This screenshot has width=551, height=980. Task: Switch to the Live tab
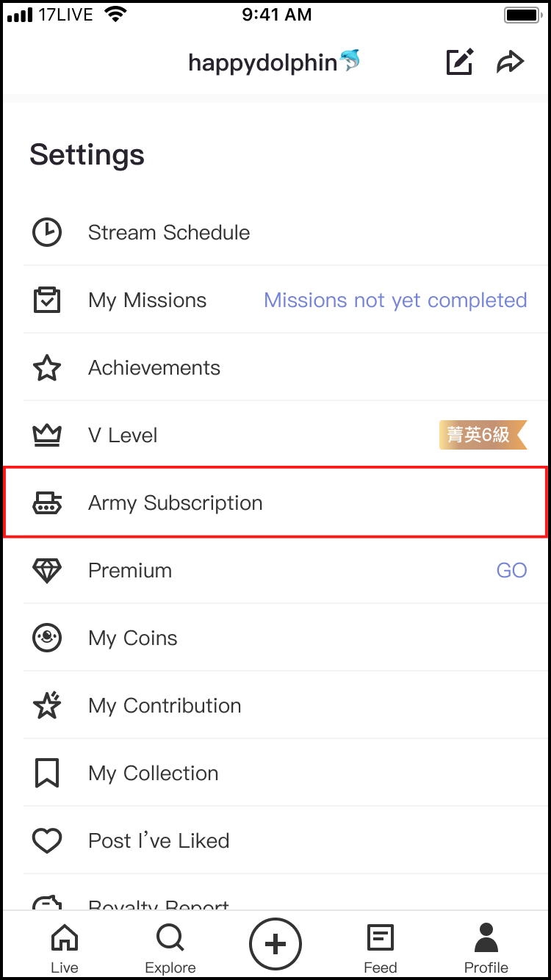pos(65,947)
